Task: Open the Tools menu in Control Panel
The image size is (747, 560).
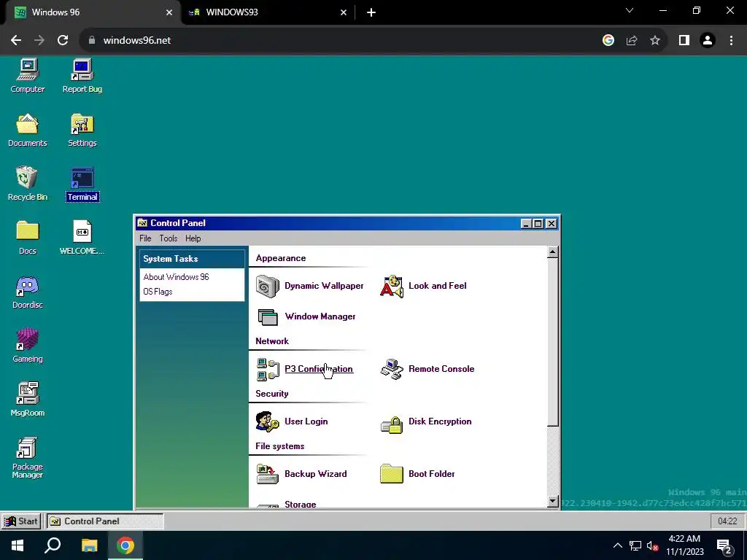Action: pyautogui.click(x=169, y=238)
